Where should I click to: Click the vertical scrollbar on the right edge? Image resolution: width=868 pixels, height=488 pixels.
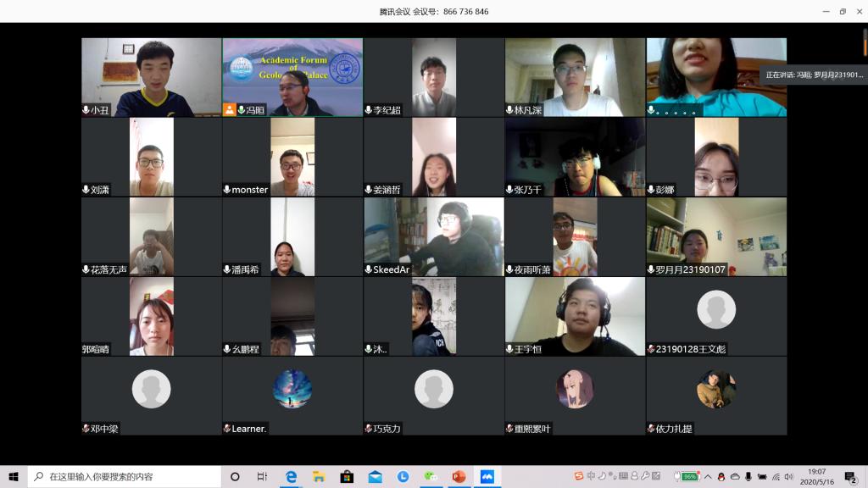pos(865,42)
